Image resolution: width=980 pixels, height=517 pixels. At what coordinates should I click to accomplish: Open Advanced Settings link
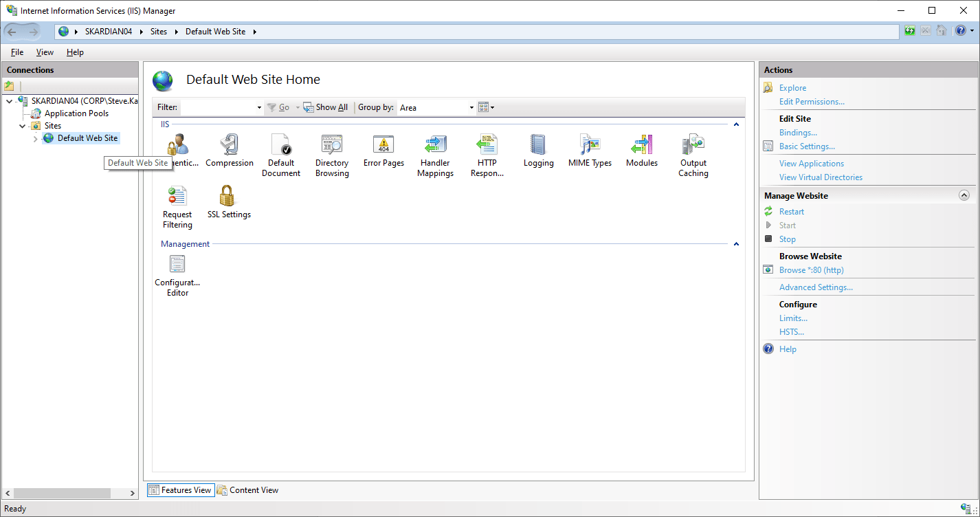(816, 287)
